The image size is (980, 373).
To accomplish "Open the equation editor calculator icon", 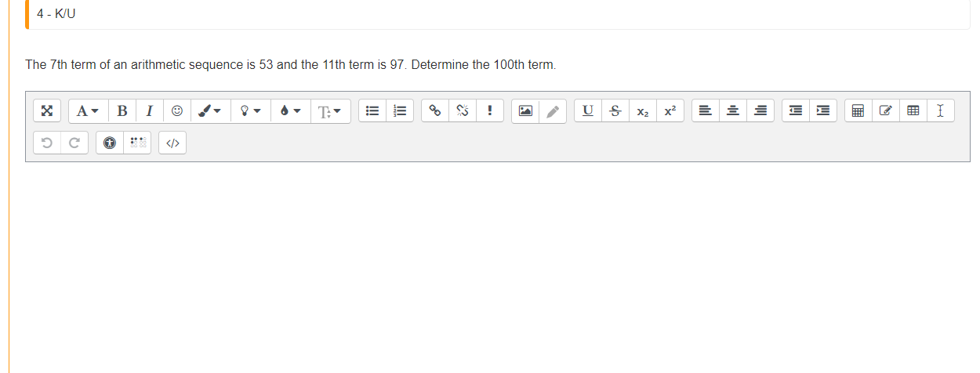I will [x=858, y=111].
